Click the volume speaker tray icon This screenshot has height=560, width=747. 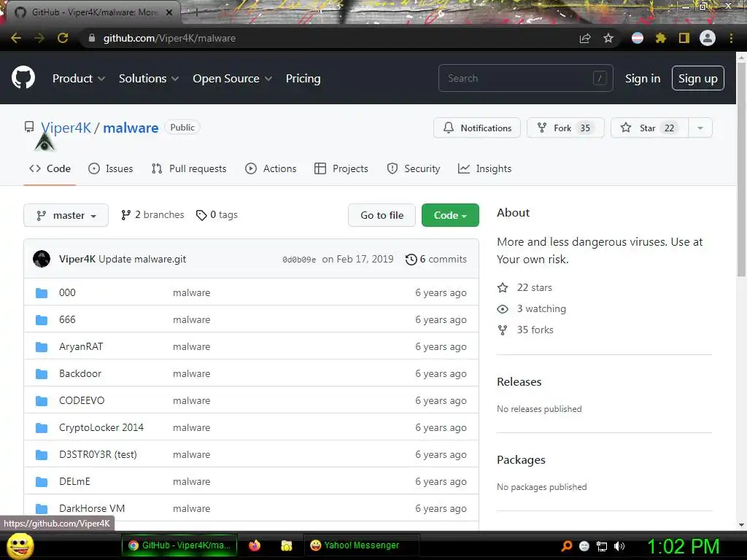(x=619, y=546)
